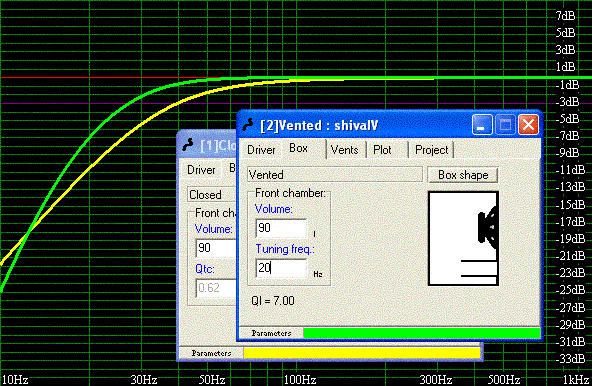
Task: Click the yellow Parameters color bar
Action: (362, 353)
